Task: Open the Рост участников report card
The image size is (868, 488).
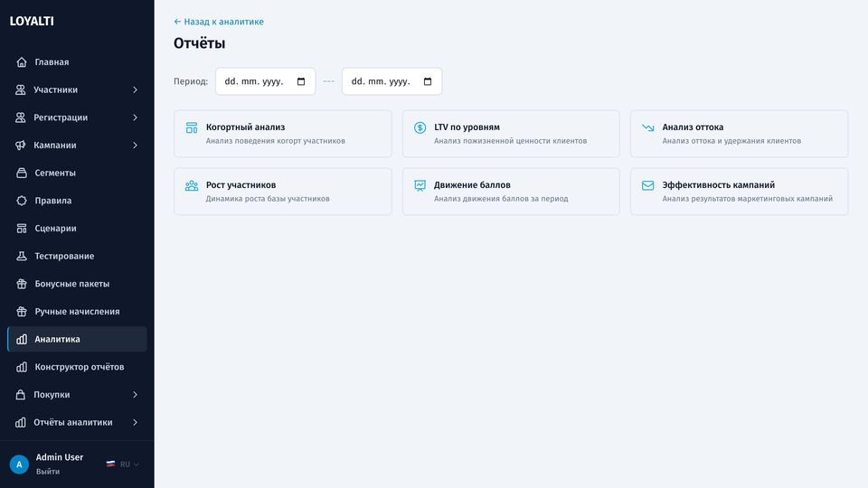Action: 283,192
